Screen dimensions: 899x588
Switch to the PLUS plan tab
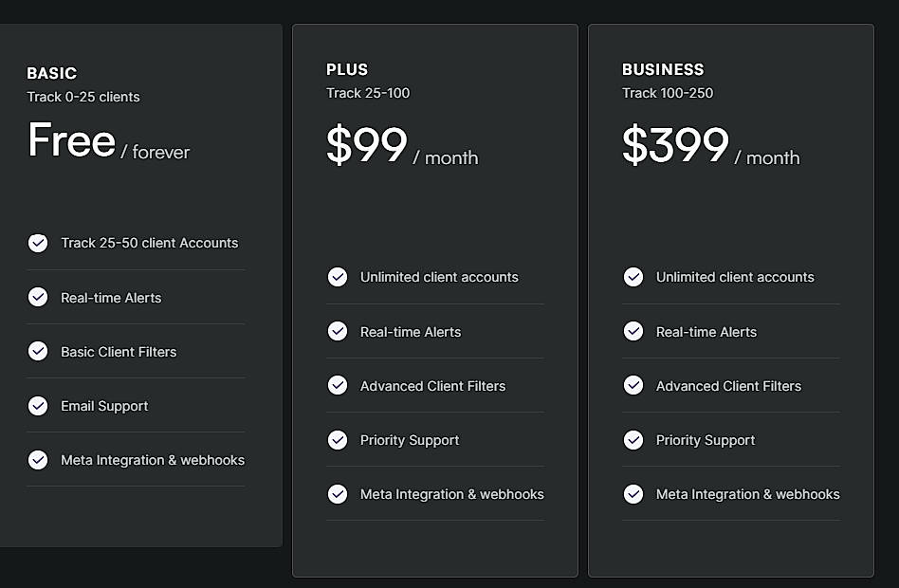[x=347, y=69]
